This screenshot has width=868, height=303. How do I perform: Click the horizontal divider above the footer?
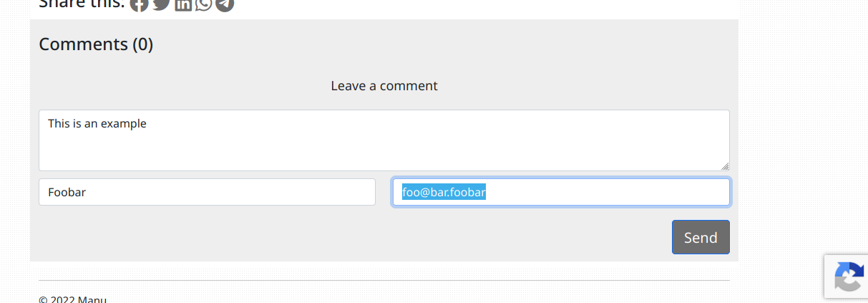pos(384,280)
